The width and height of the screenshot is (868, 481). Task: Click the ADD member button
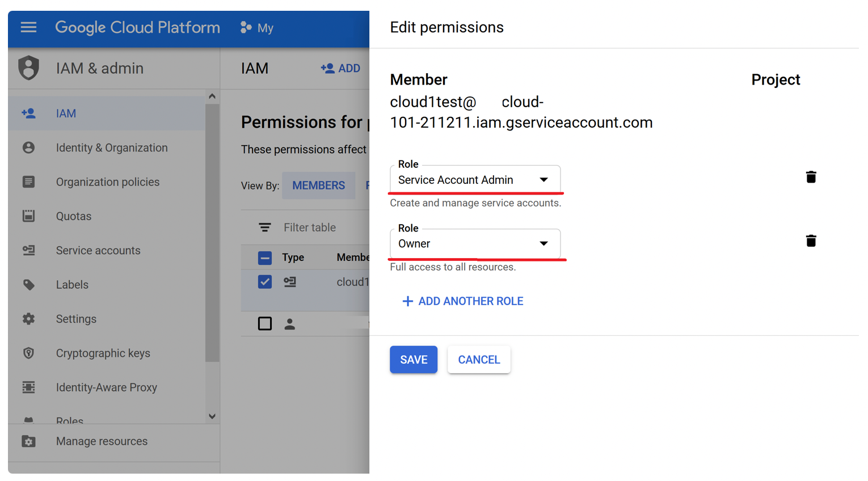click(340, 68)
